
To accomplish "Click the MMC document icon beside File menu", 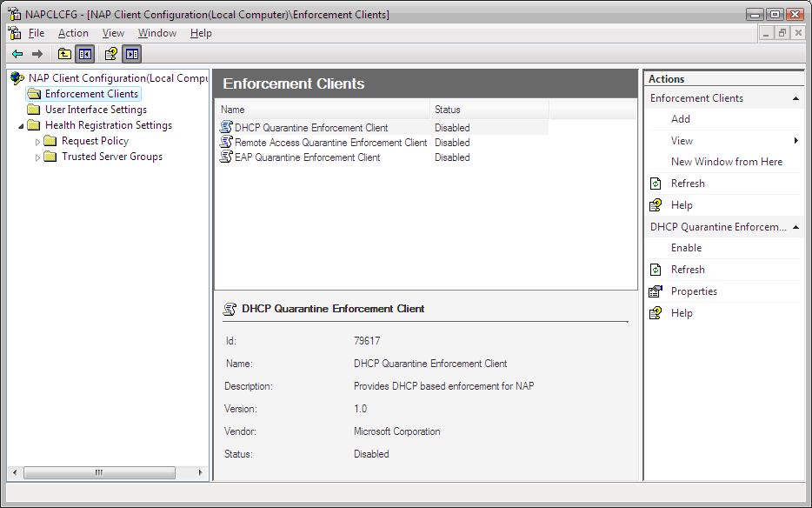I will [x=15, y=33].
